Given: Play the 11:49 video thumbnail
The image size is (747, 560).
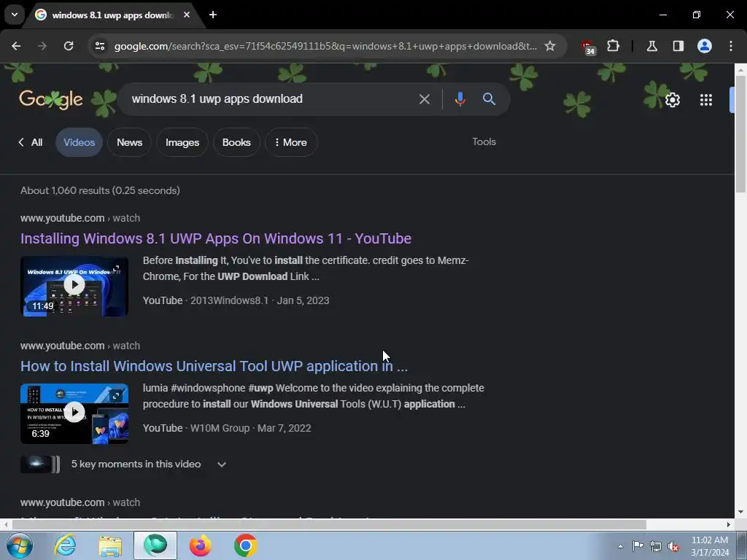Looking at the screenshot, I should pyautogui.click(x=74, y=286).
